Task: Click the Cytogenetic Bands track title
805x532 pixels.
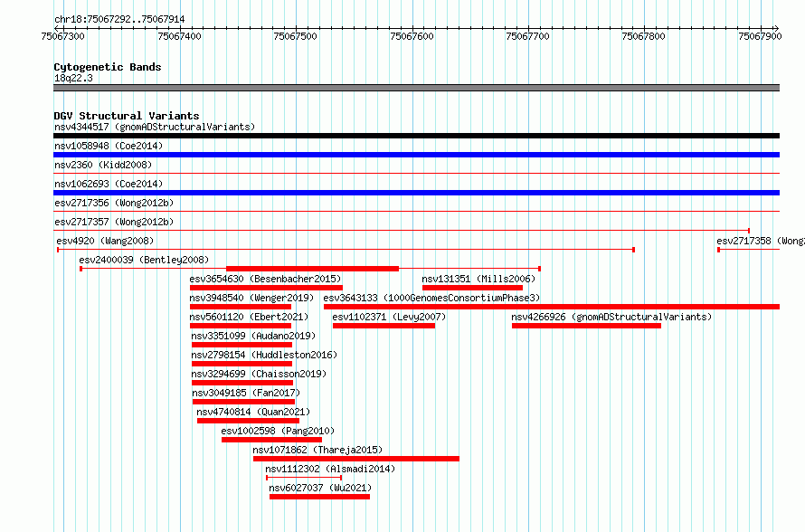Action: (x=108, y=67)
